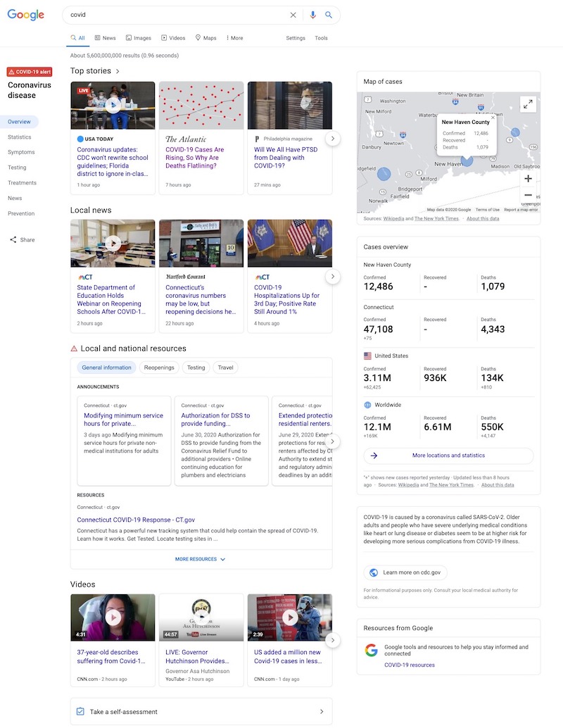Open search Settings

296,38
